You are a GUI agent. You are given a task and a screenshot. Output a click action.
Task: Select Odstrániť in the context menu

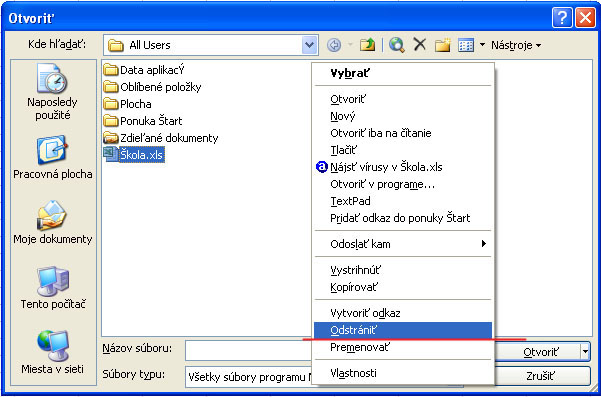tap(402, 330)
